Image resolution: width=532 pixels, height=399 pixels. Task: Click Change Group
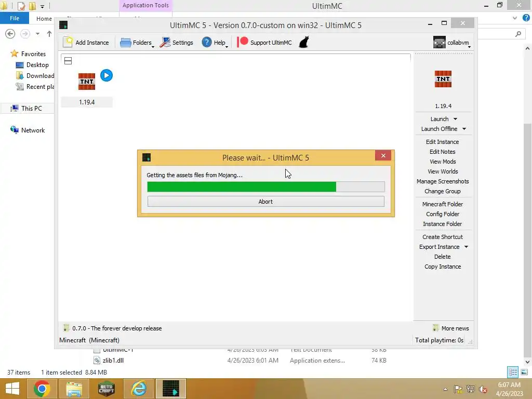click(443, 191)
